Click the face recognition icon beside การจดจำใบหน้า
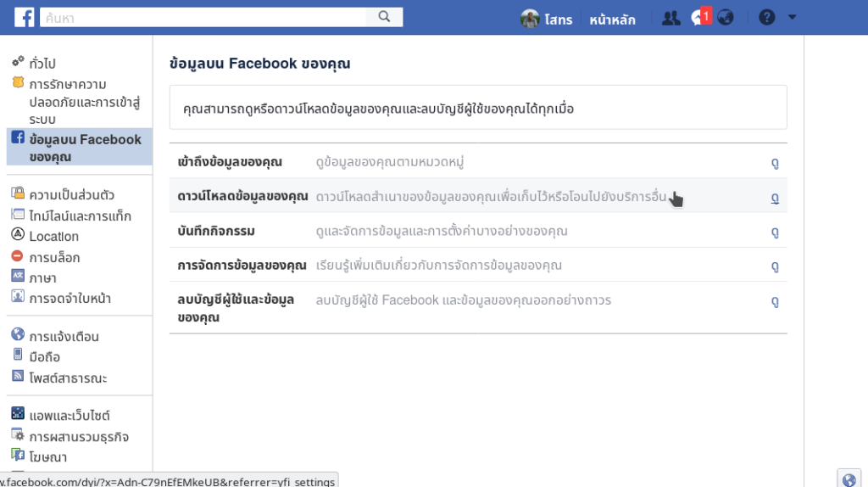The width and height of the screenshot is (868, 487). pos(18,296)
